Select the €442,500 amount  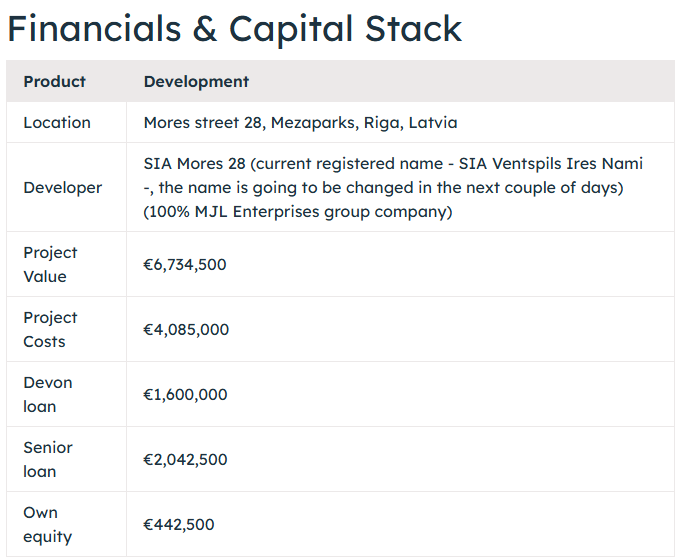179,525
